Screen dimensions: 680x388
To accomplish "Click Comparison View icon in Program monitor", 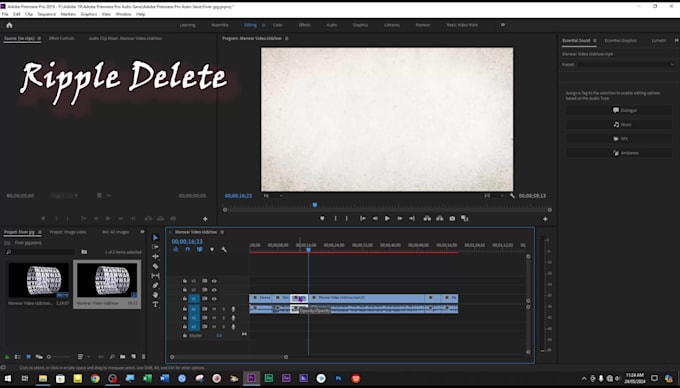I will (x=464, y=218).
